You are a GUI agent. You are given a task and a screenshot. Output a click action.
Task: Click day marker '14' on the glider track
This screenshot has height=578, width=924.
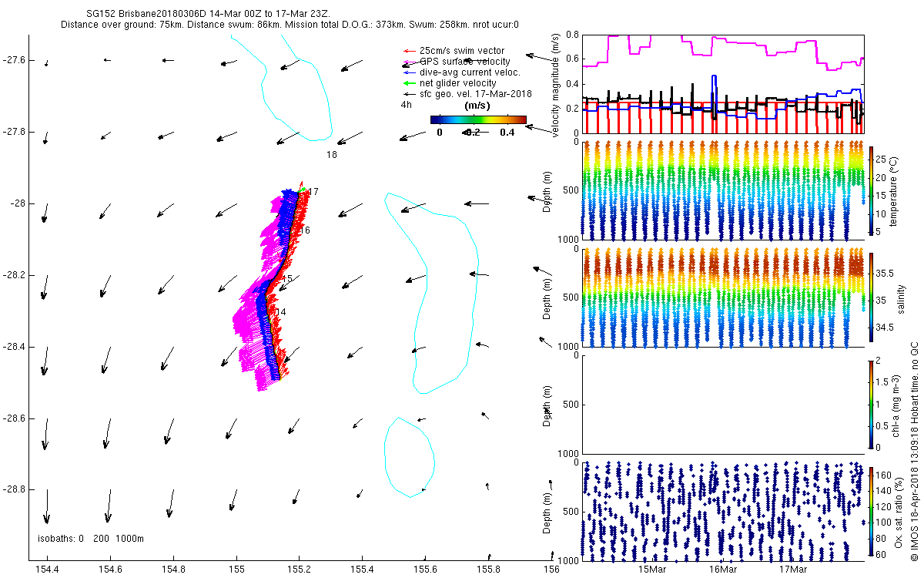[280, 312]
